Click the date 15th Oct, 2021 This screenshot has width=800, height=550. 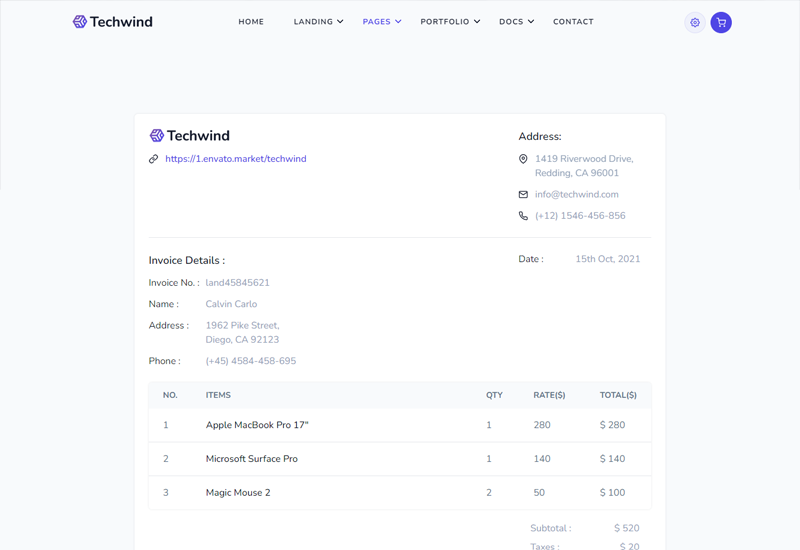coord(608,259)
